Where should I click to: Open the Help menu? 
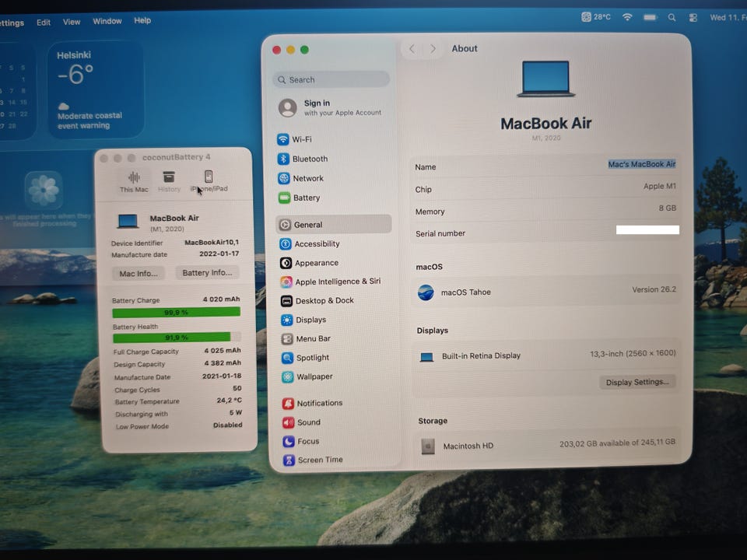[142, 20]
